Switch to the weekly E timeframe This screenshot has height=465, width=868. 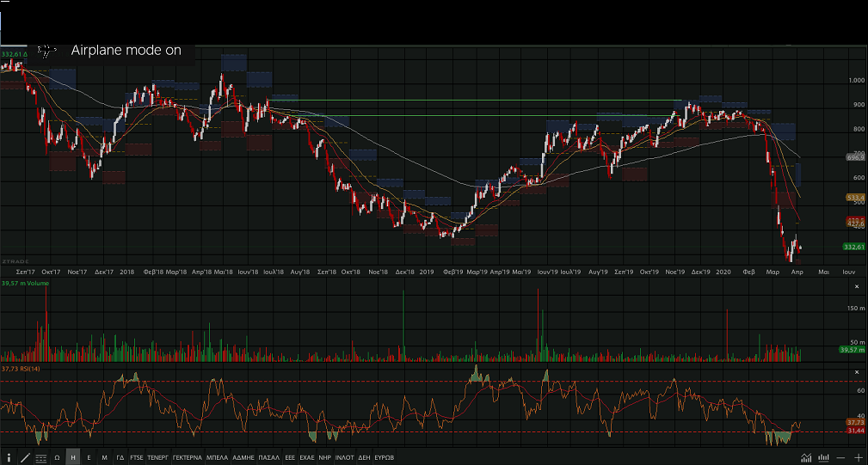tap(89, 457)
